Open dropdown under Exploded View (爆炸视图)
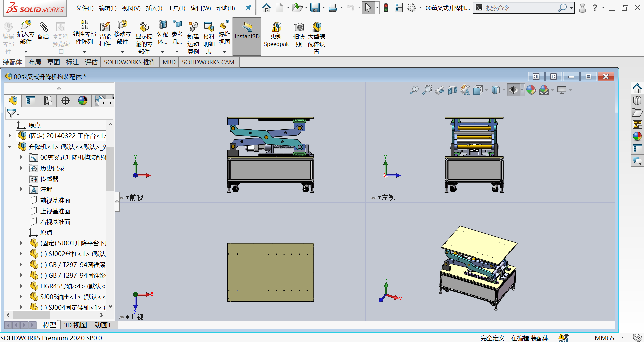Image resolution: width=644 pixels, height=342 pixels. (x=225, y=52)
